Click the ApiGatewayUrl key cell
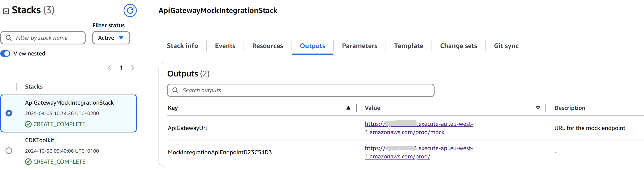The width and height of the screenshot is (644, 170). pyautogui.click(x=187, y=128)
